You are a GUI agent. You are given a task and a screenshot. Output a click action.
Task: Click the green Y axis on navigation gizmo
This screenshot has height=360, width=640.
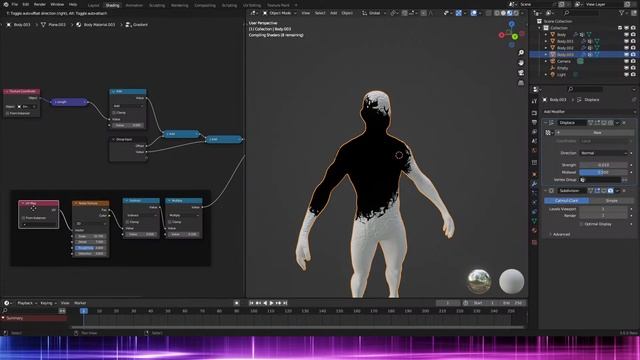(x=515, y=37)
